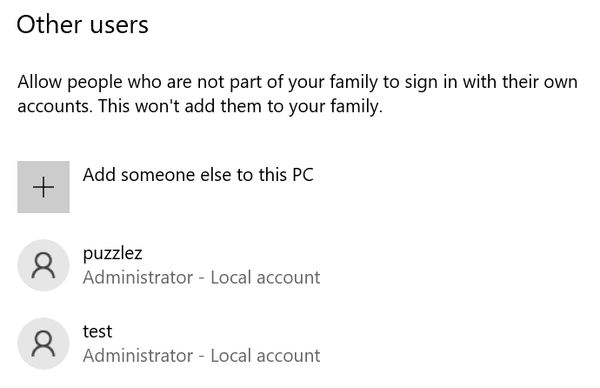
Task: Select the puzzlez username label
Action: pos(112,254)
